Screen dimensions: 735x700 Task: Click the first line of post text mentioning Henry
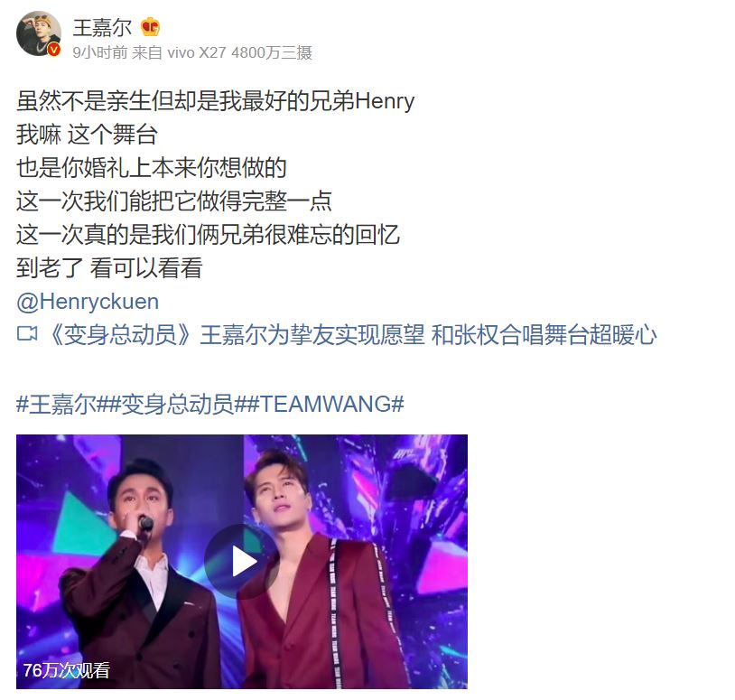[216, 101]
